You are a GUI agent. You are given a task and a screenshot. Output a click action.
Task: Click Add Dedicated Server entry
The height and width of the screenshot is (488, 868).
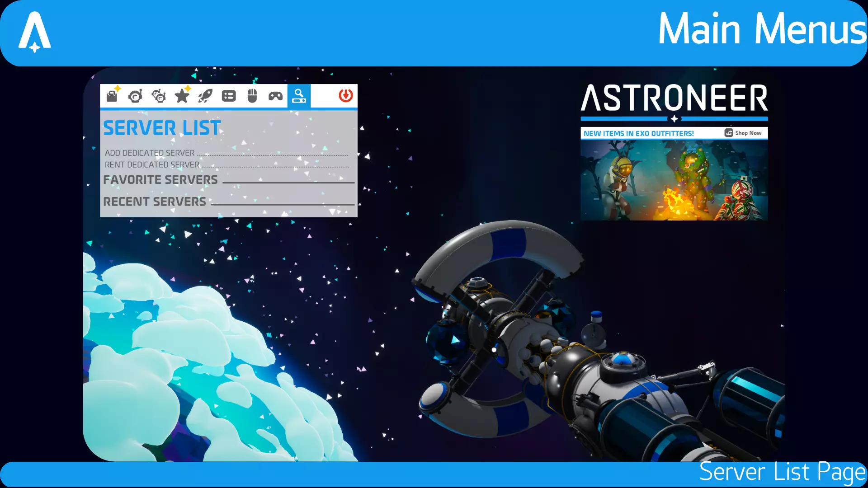[150, 153]
